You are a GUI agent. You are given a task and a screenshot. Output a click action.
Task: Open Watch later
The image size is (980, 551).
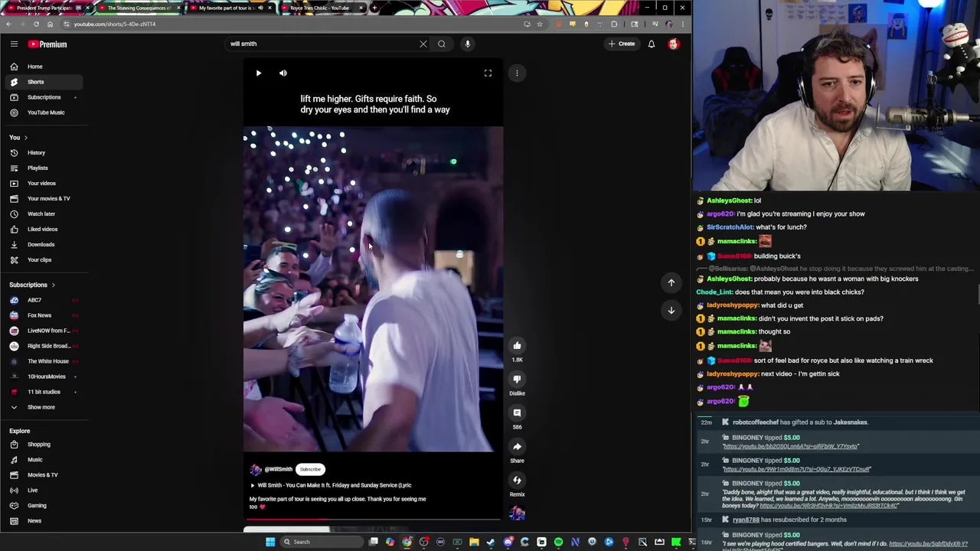(x=44, y=214)
